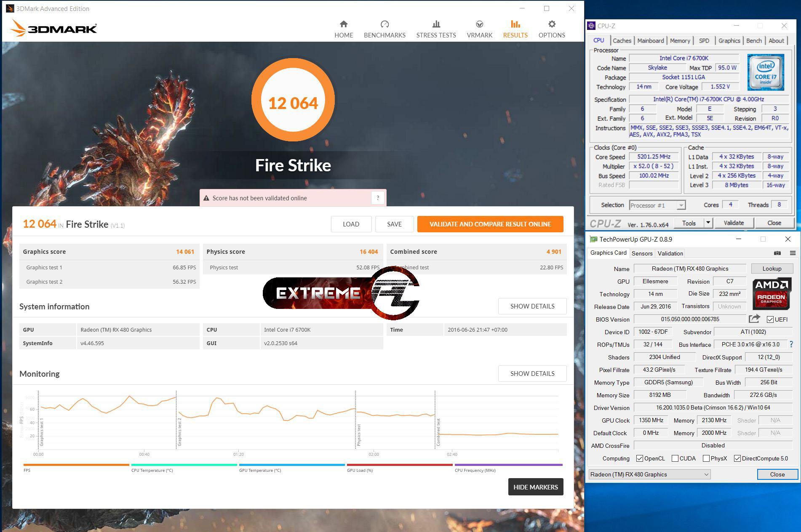Enable the PhysX checkbox
The image size is (801, 532).
(x=706, y=458)
